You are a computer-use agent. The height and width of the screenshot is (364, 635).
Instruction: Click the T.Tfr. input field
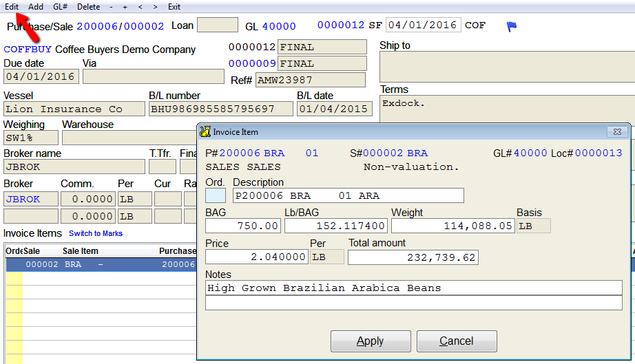[163, 167]
